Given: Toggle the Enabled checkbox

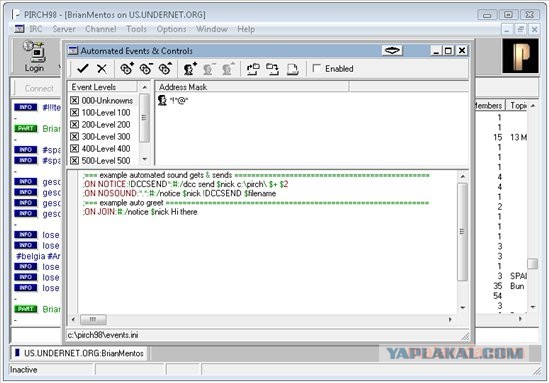Looking at the screenshot, I should click(x=317, y=68).
